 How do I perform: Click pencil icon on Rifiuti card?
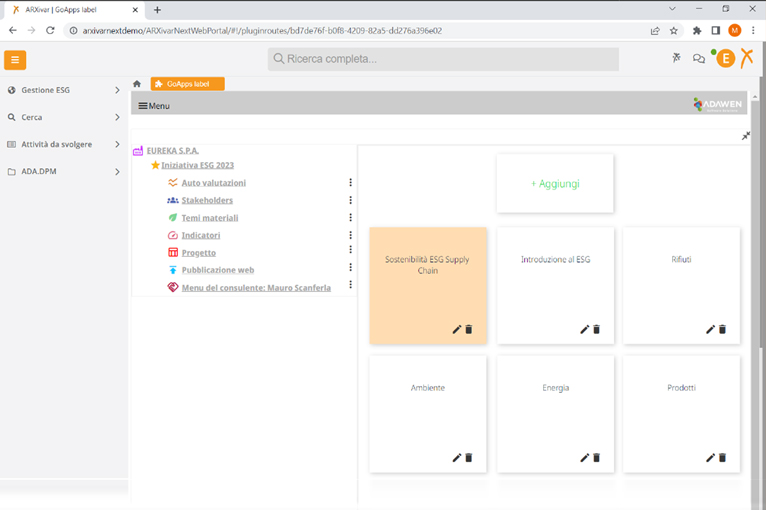(711, 329)
